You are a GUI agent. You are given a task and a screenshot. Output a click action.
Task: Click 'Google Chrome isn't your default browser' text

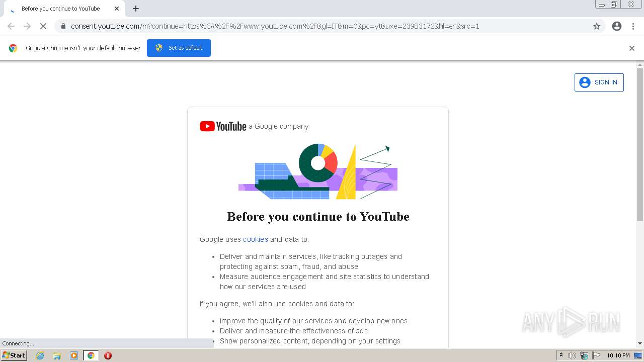click(x=83, y=48)
